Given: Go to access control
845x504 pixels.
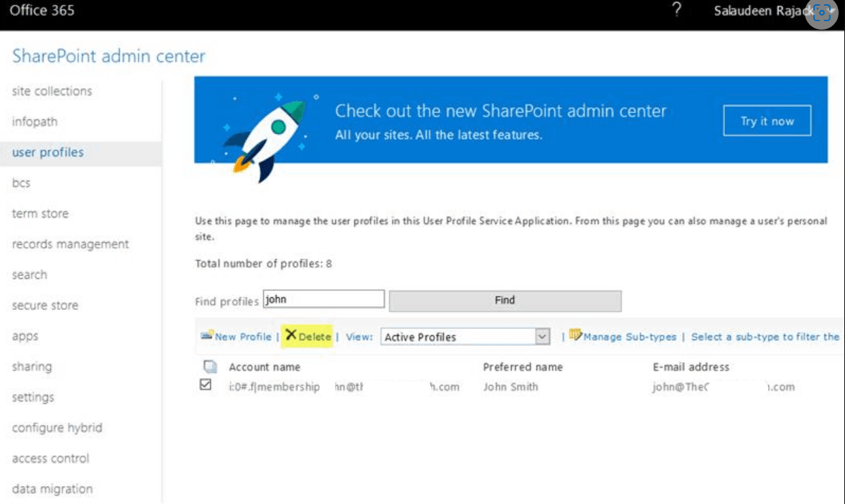Looking at the screenshot, I should [x=50, y=458].
